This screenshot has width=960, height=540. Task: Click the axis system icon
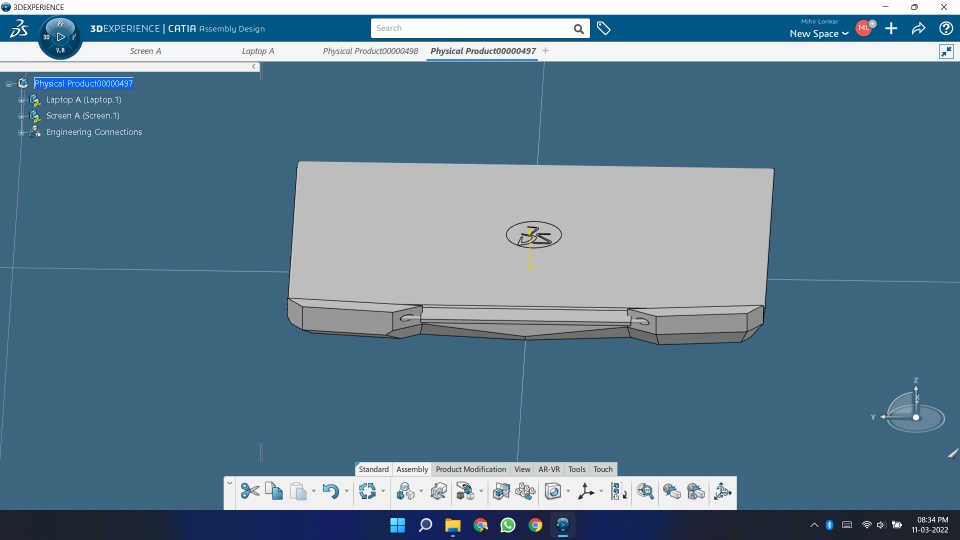pyautogui.click(x=585, y=491)
